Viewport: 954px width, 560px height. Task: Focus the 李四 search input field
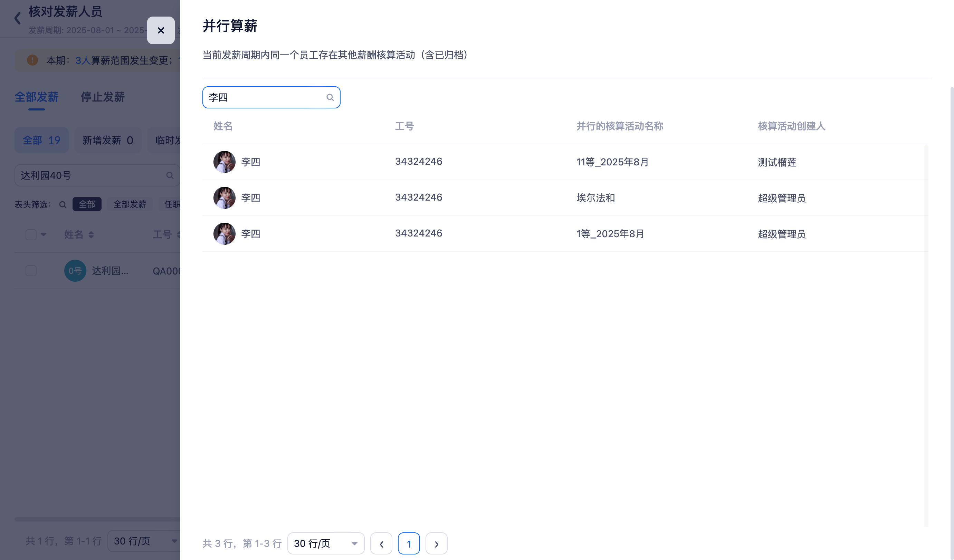tap(271, 98)
